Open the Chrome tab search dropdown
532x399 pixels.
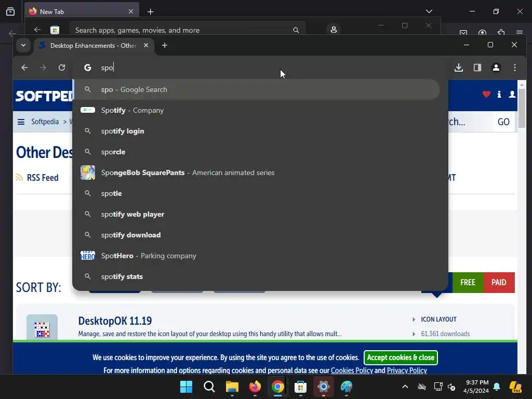[23, 45]
